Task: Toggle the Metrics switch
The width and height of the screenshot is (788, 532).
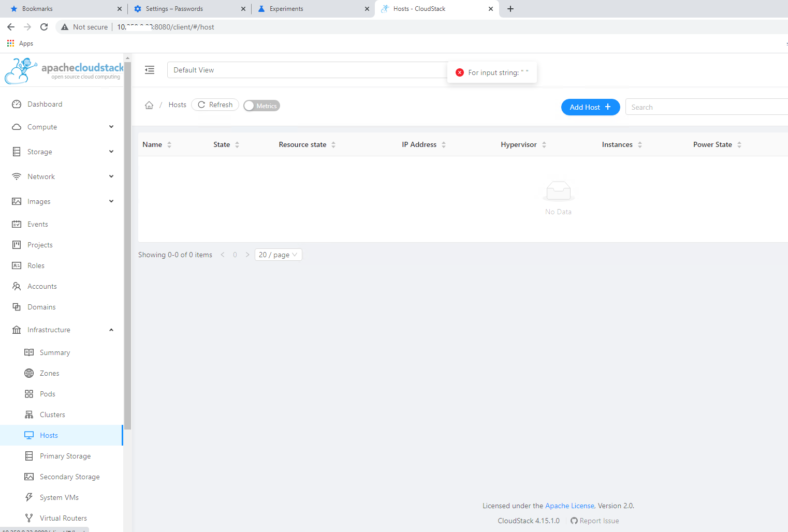Action: point(261,106)
